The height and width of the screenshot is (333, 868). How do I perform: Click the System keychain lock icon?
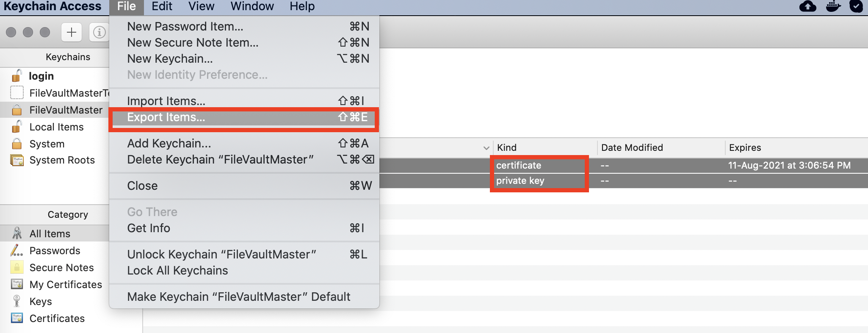click(17, 144)
